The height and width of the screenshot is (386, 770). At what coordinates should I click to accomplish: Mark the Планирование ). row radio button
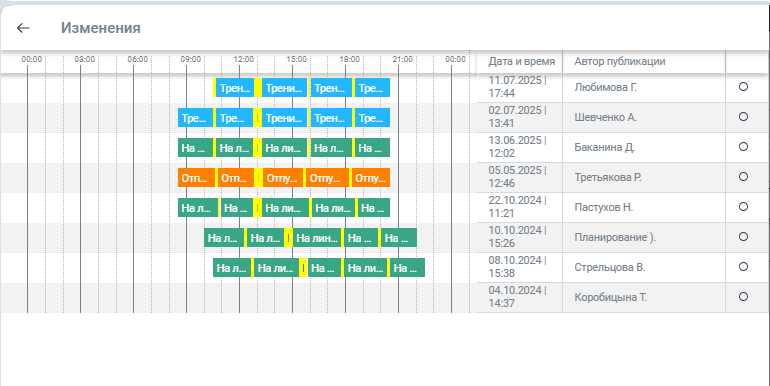[x=743, y=236]
